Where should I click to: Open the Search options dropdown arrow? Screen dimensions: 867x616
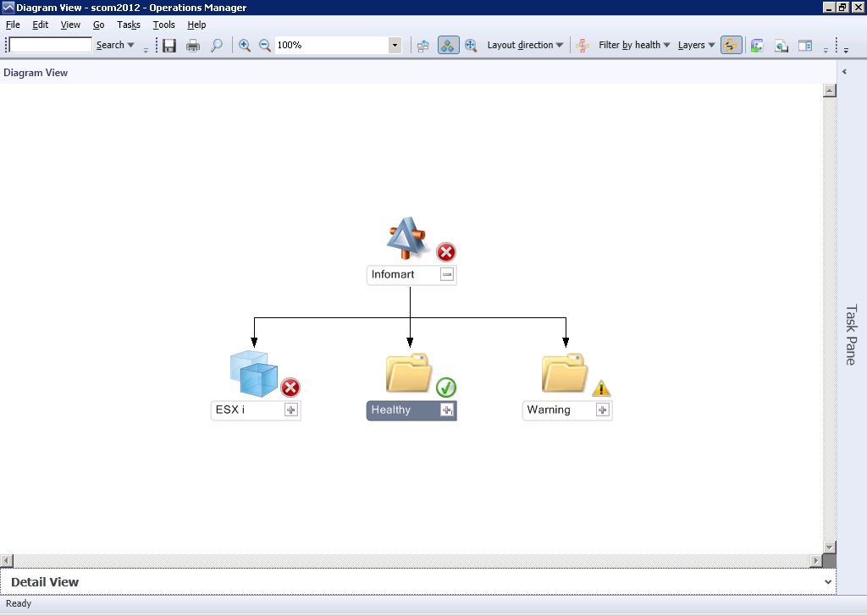(x=131, y=46)
